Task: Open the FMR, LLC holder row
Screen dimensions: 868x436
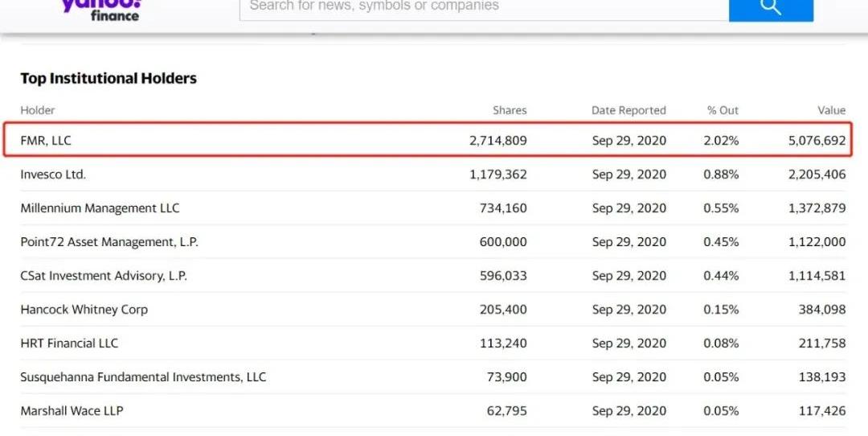Action: pyautogui.click(x=46, y=141)
